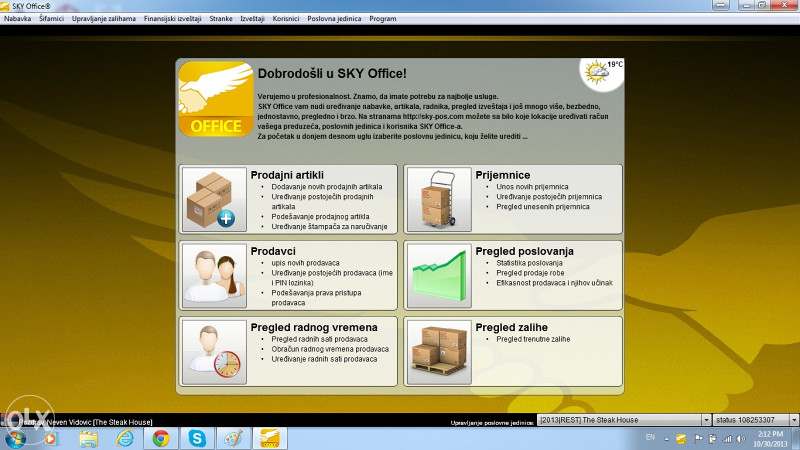
Task: Open the Pregled radnog vremena clock icon
Action: 214,352
